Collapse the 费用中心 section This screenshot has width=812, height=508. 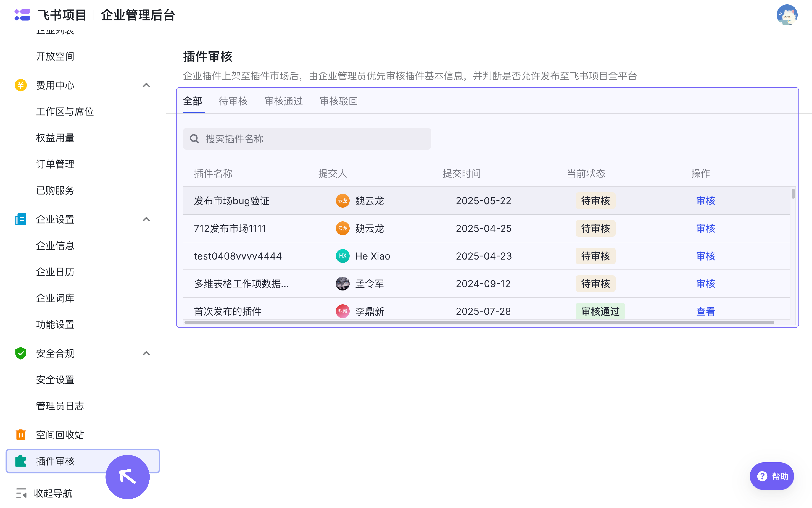tap(146, 85)
